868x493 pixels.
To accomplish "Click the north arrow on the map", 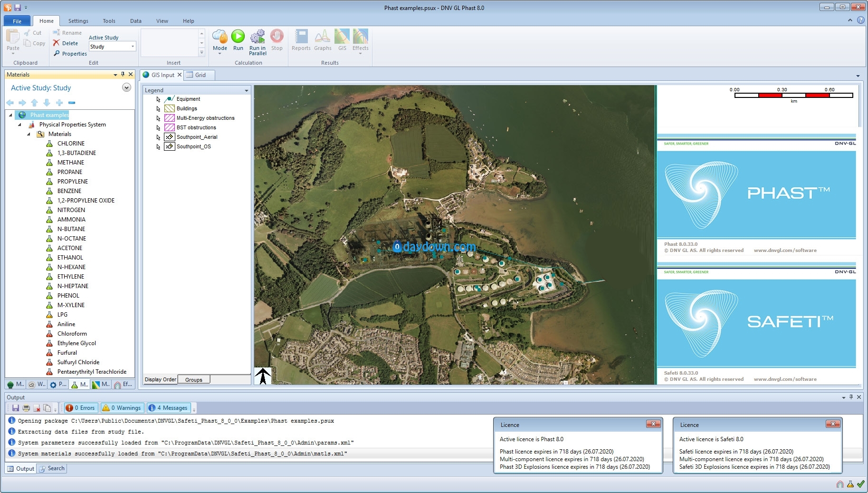I will pyautogui.click(x=263, y=376).
